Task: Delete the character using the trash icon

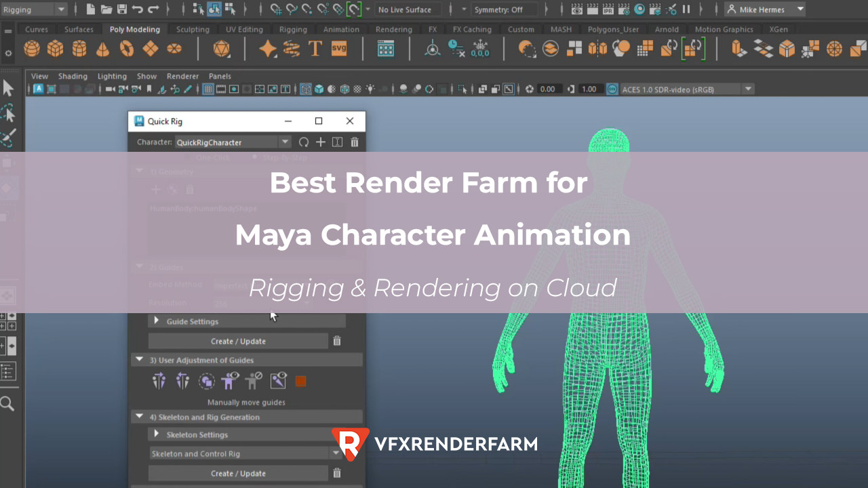Action: (x=354, y=142)
